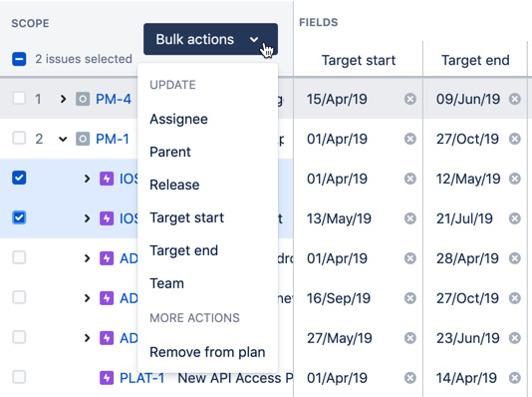
Task: Edit the 21/Jul/19 target end date
Action: pos(464,218)
